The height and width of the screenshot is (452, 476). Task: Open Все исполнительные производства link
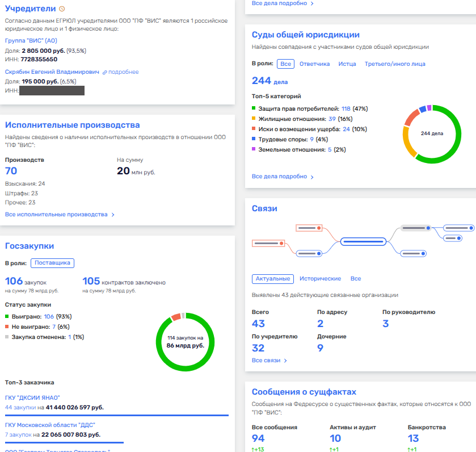[56, 215]
